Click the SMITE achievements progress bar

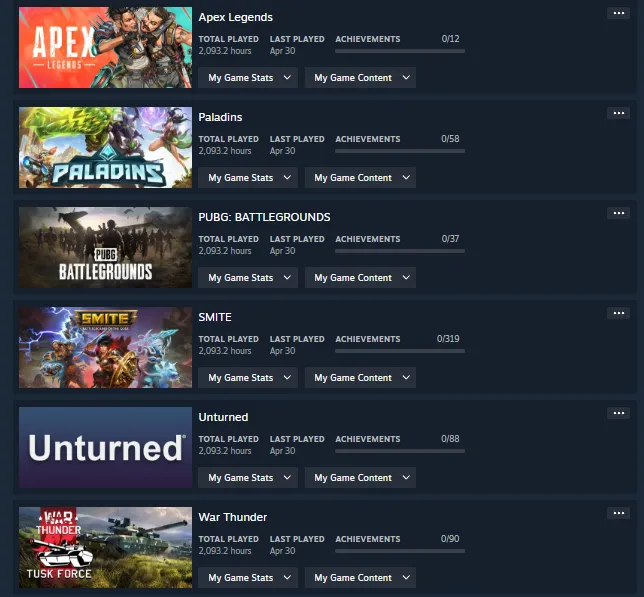[x=400, y=351]
